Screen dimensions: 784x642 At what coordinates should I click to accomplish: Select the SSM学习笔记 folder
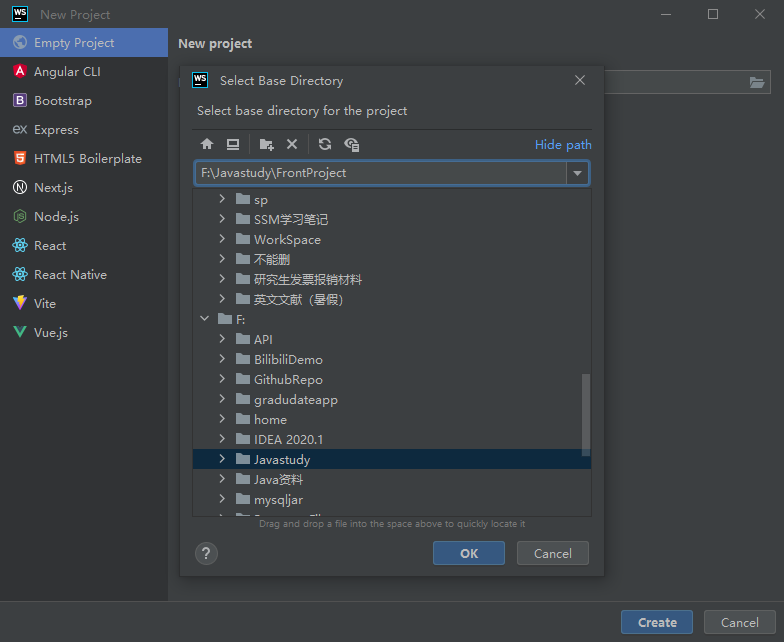(x=392, y=219)
